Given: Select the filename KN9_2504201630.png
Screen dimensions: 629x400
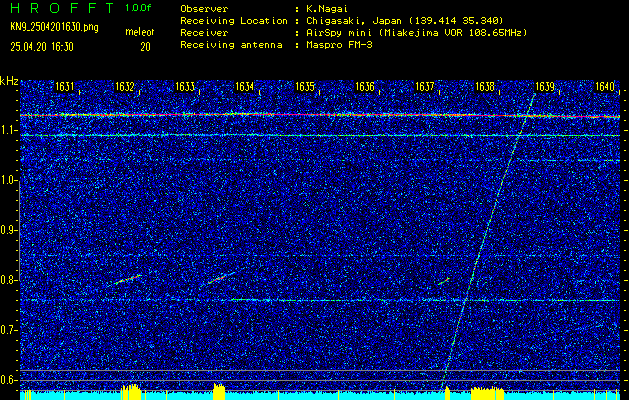Looking at the screenshot, I should pos(54,28).
